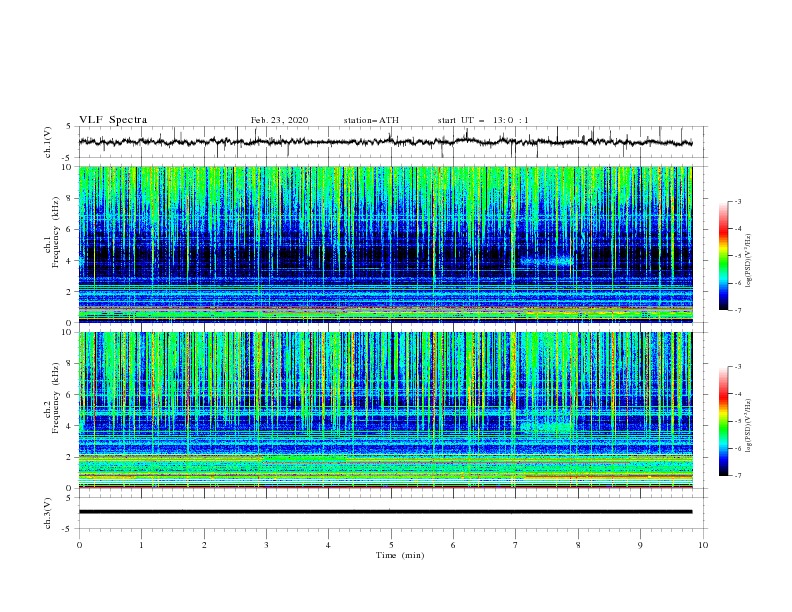Image resolution: width=792 pixels, height=612 pixels.
Task: Click the ch.1 frequency axis "8" tick label
Action: (68, 198)
